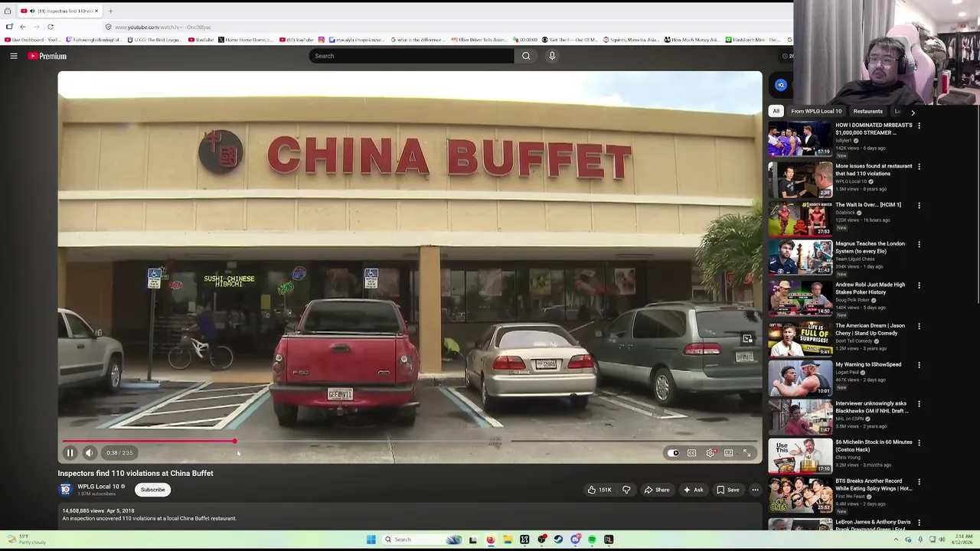Go to the YouTube Premium home logo
Image resolution: width=980 pixels, height=551 pixels.
coord(47,56)
